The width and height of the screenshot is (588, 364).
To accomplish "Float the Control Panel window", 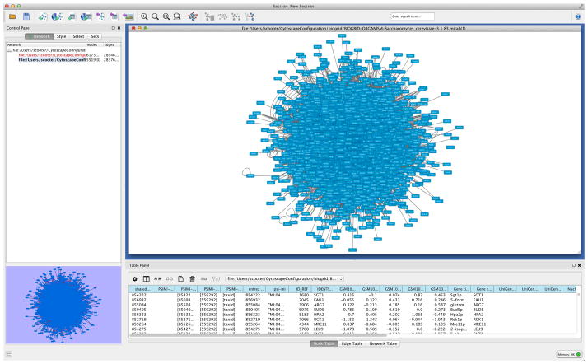I will (114, 28).
